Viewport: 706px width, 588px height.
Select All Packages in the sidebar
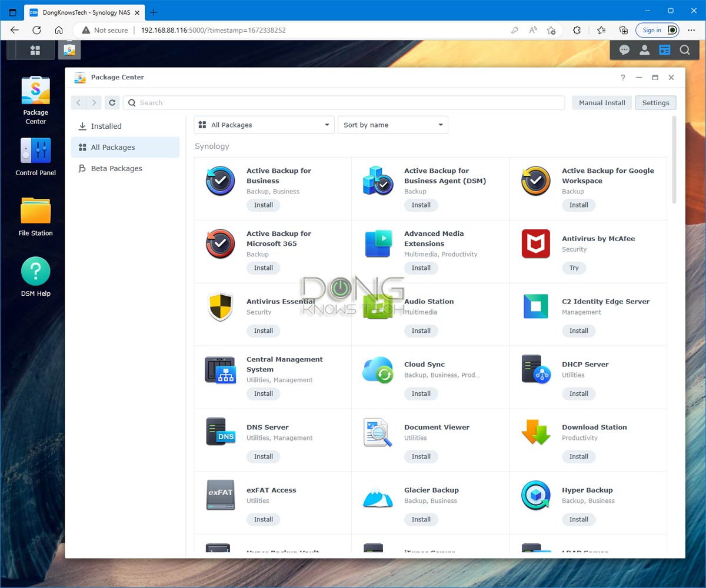pyautogui.click(x=112, y=148)
